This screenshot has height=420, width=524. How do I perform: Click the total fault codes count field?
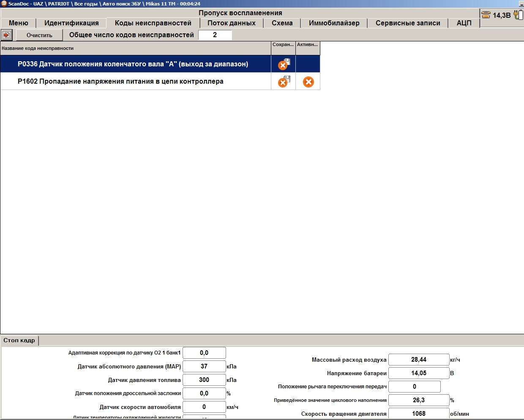215,35
